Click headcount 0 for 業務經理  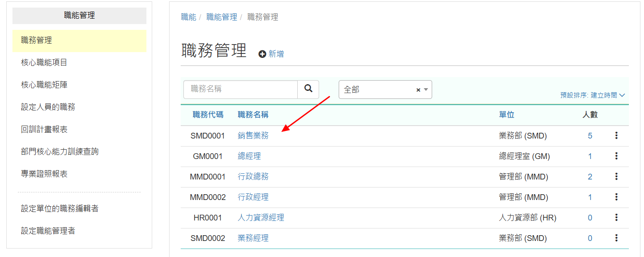point(590,238)
